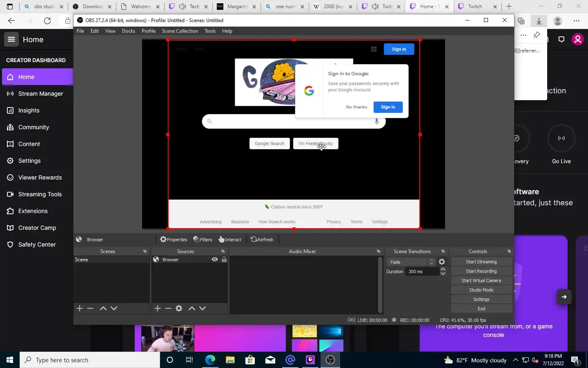Open Twitch sidebar hamburger menu
The width and height of the screenshot is (588, 368).
pos(11,39)
